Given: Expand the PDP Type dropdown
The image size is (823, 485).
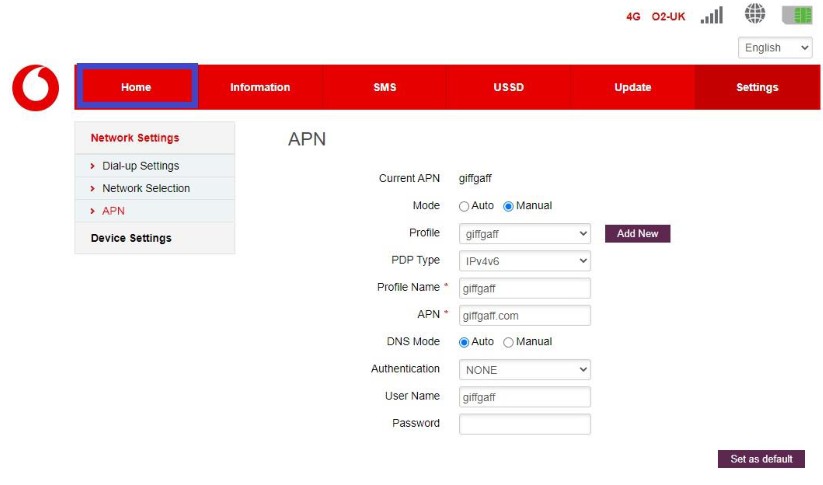Looking at the screenshot, I should (525, 261).
